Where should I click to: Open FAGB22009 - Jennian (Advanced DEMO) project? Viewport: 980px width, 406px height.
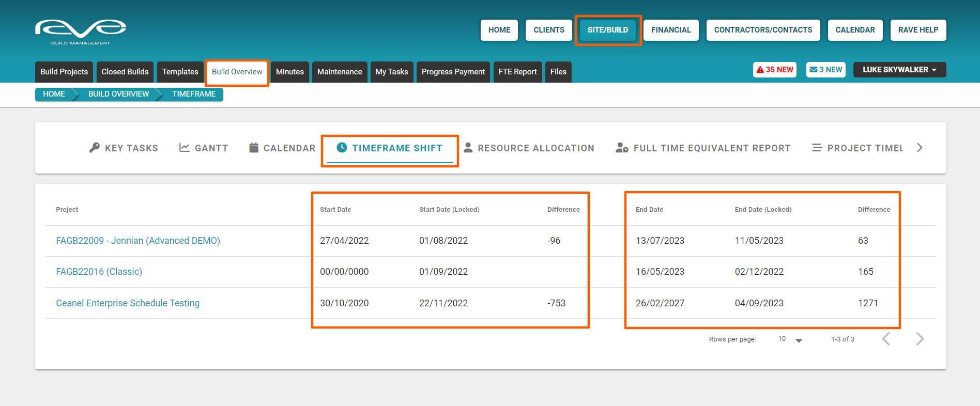point(138,241)
